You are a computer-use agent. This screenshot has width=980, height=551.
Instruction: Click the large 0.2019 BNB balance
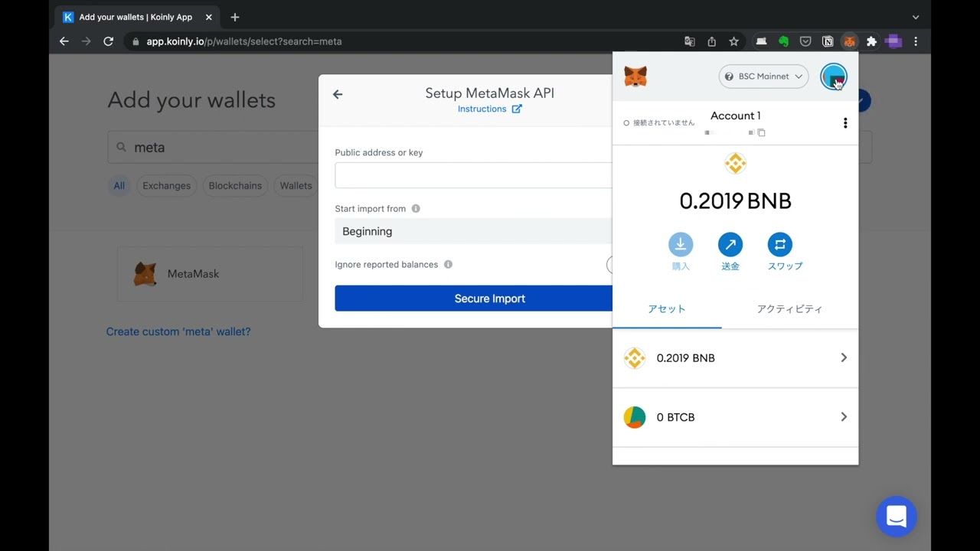tap(735, 201)
